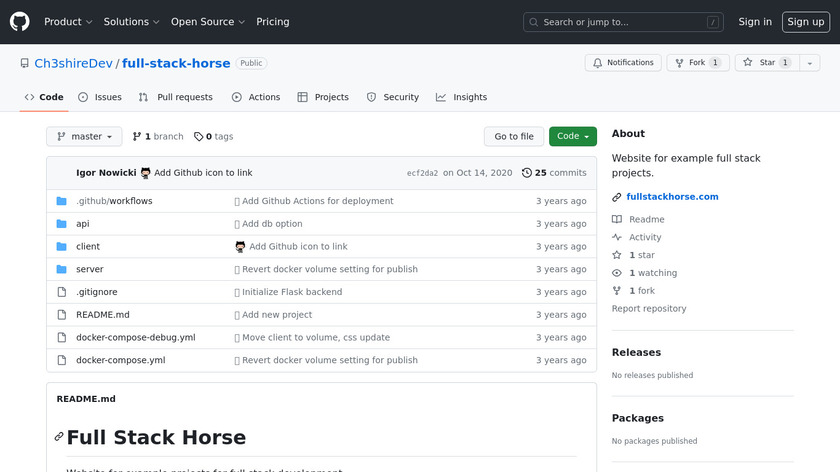
Task: Enable Notifications for the repository
Action: tap(621, 63)
